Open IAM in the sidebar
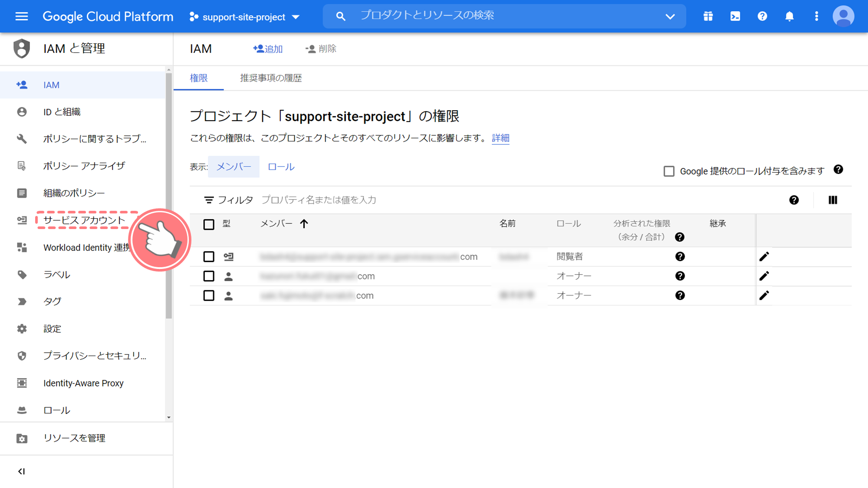This screenshot has width=868, height=488. coord(82,85)
